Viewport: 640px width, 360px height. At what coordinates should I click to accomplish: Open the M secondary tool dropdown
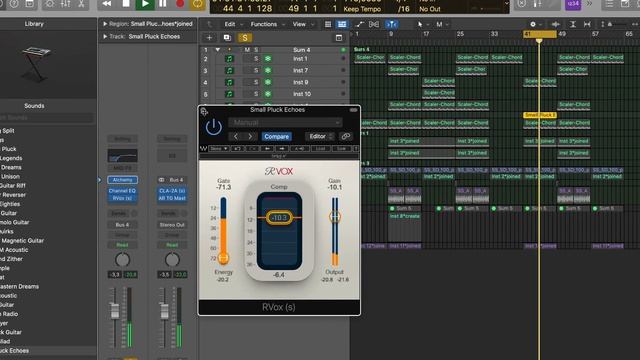442,24
